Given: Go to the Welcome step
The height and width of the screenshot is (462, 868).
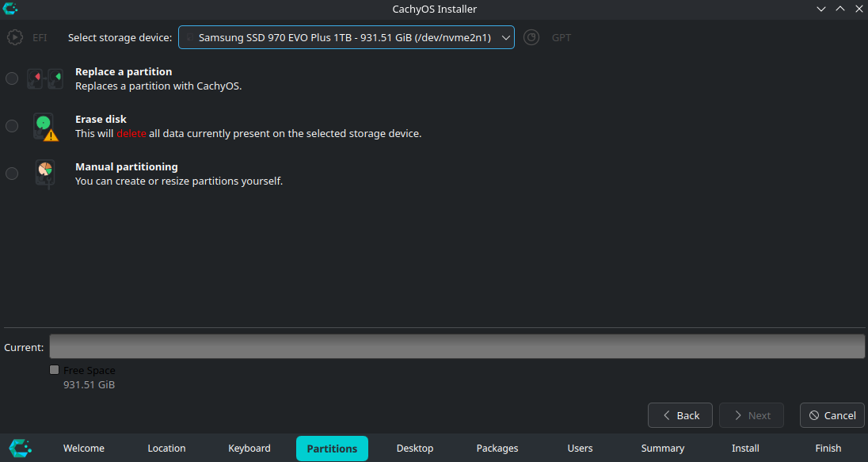Looking at the screenshot, I should click(84, 449).
